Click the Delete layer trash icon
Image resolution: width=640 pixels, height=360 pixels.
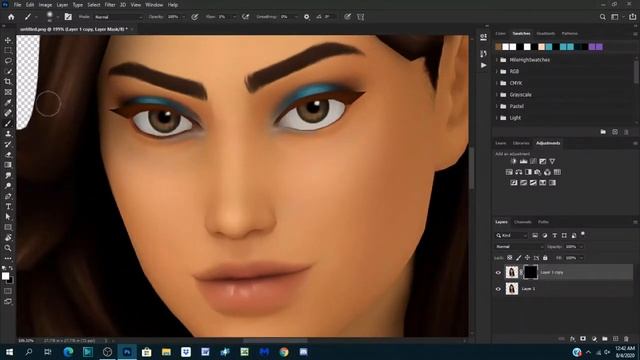tap(626, 339)
